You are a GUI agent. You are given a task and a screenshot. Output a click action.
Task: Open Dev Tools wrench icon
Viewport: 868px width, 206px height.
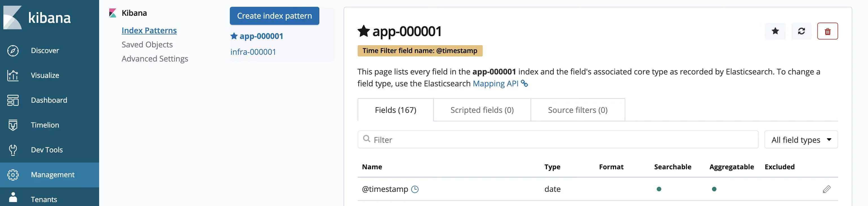click(x=13, y=150)
